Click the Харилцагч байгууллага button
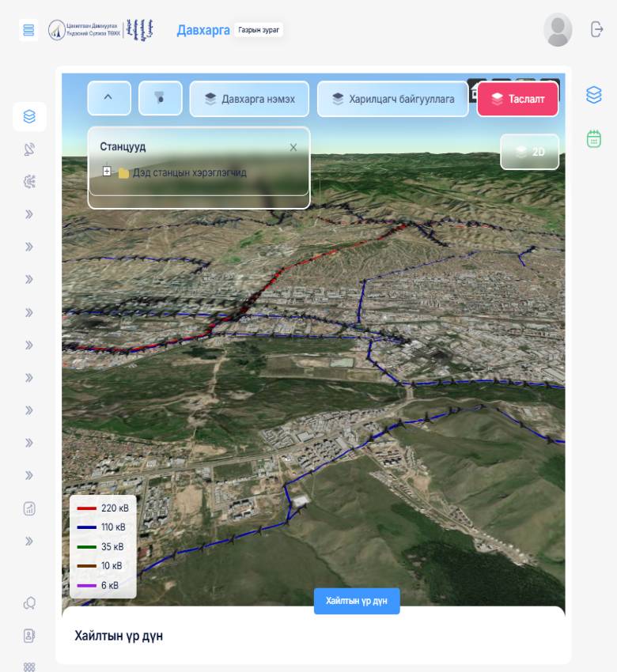 pyautogui.click(x=393, y=99)
